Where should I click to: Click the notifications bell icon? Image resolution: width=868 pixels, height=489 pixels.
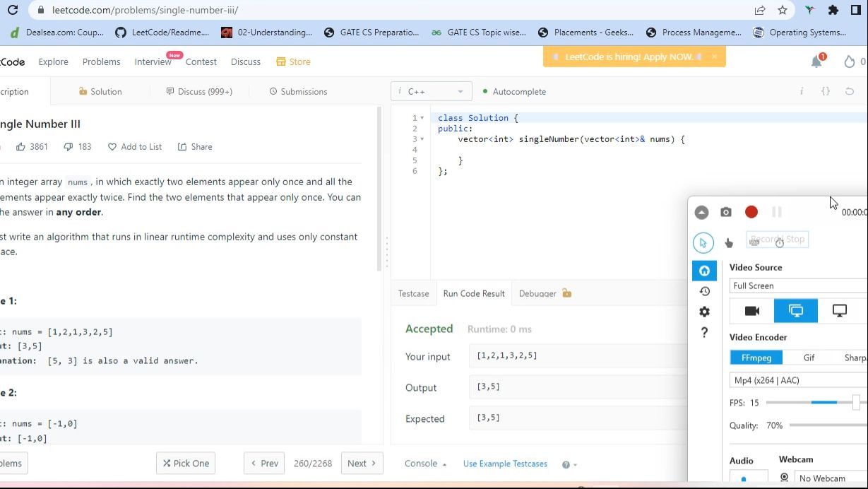816,62
